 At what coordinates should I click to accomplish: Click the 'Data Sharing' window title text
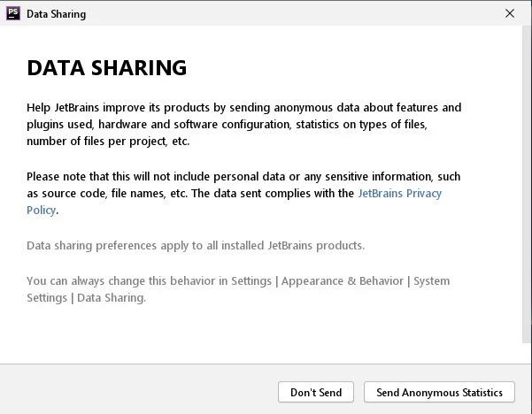click(x=57, y=14)
